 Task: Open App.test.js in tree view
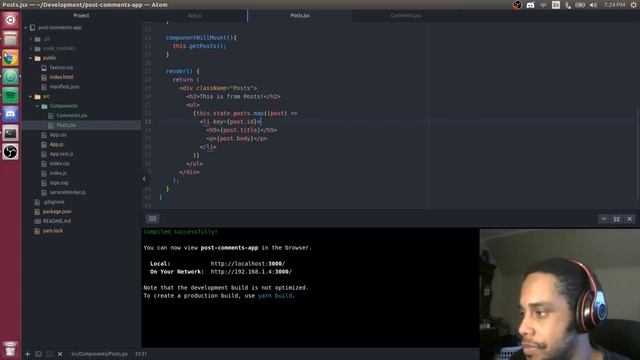click(62, 154)
